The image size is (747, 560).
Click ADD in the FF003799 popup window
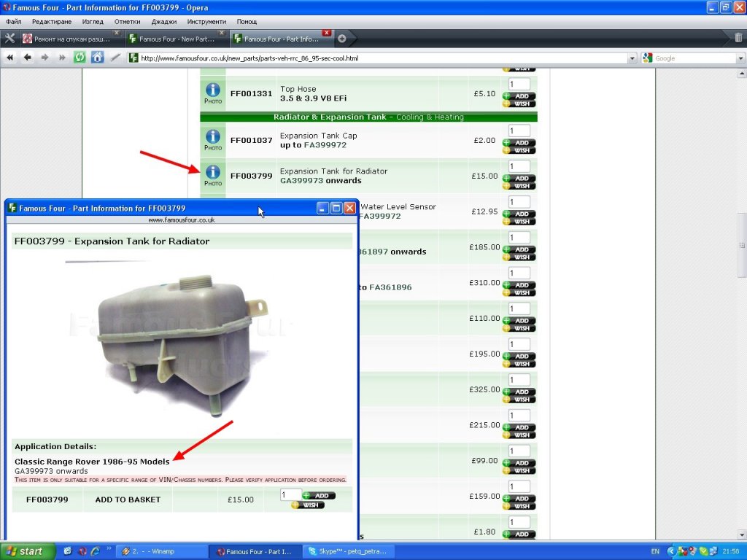pyautogui.click(x=319, y=496)
